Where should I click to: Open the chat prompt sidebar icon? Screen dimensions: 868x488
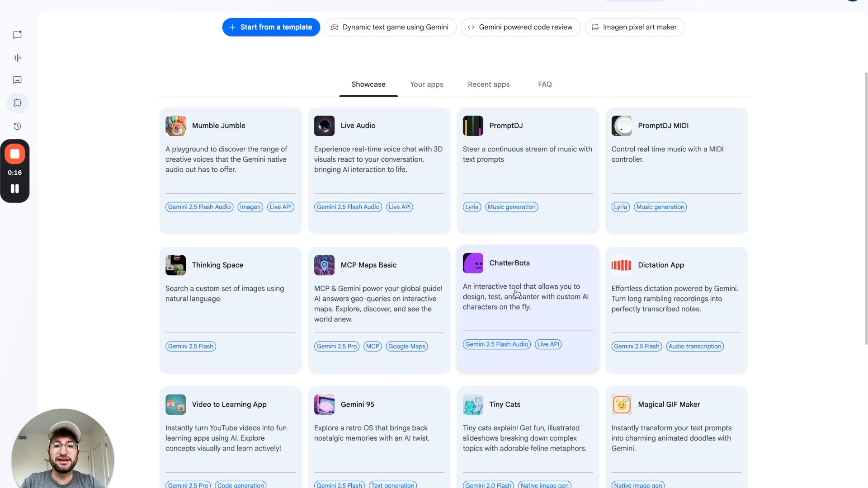17,35
